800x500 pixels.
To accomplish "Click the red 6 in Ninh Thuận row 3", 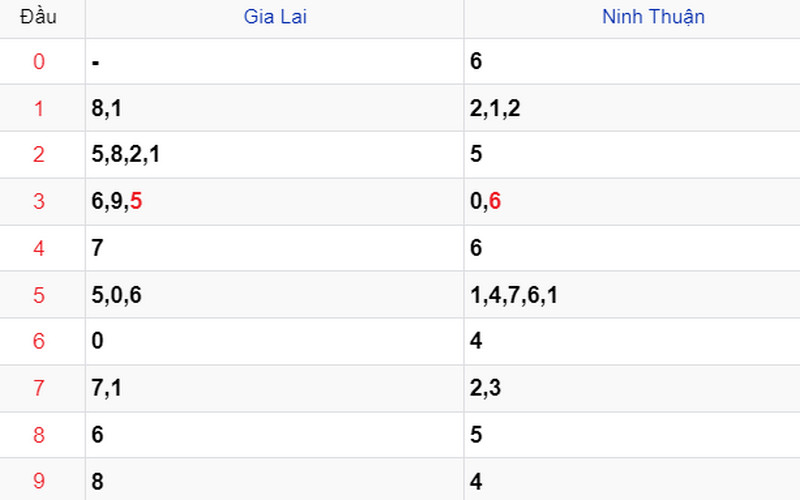I will [x=495, y=202].
